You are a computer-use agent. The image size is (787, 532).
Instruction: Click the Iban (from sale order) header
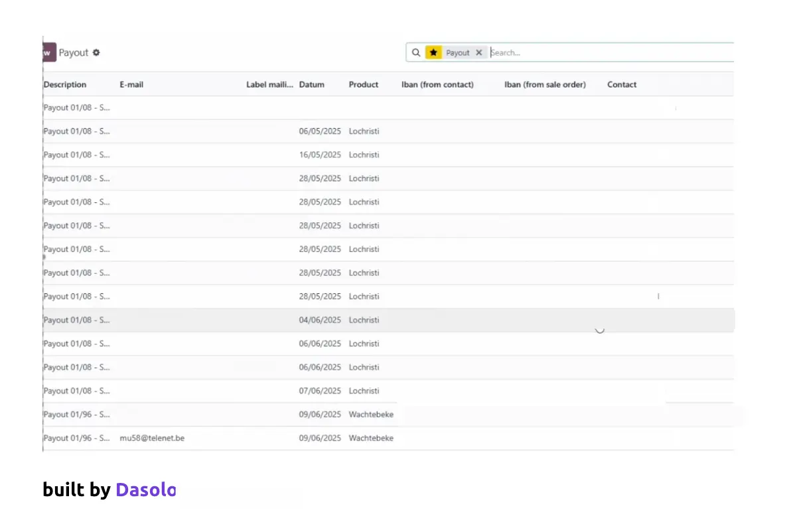pyautogui.click(x=545, y=84)
